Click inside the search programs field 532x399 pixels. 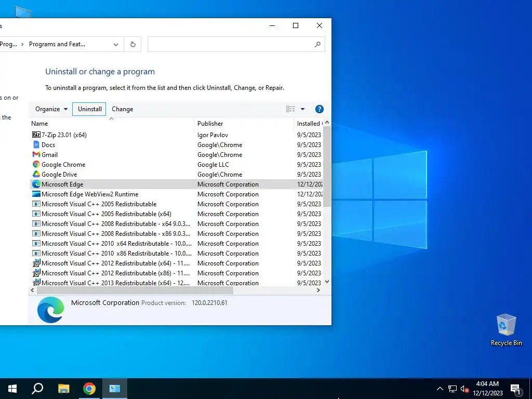click(236, 44)
